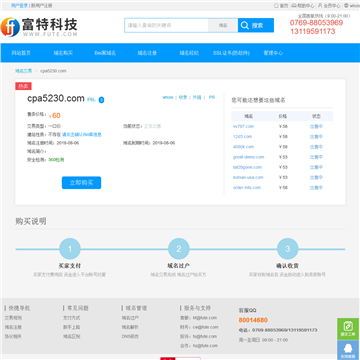
Task: Click footer link 域名过户
Action: click(130, 318)
